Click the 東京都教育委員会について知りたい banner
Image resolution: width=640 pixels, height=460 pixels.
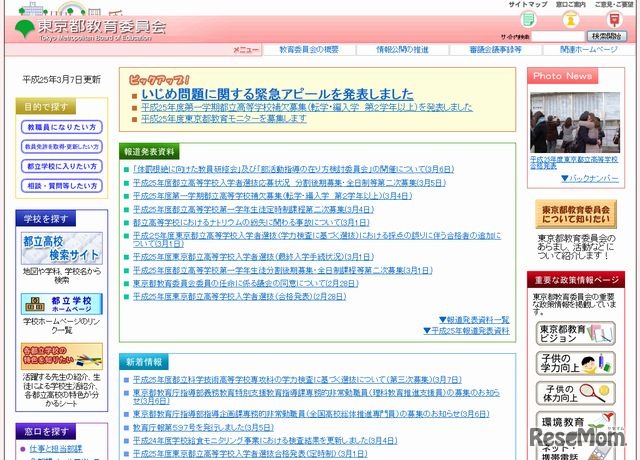[x=576, y=214]
